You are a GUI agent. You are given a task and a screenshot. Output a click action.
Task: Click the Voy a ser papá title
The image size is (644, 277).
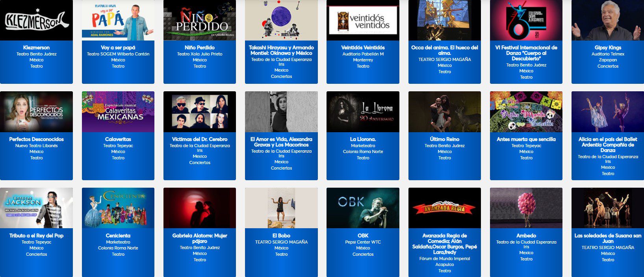[118, 48]
